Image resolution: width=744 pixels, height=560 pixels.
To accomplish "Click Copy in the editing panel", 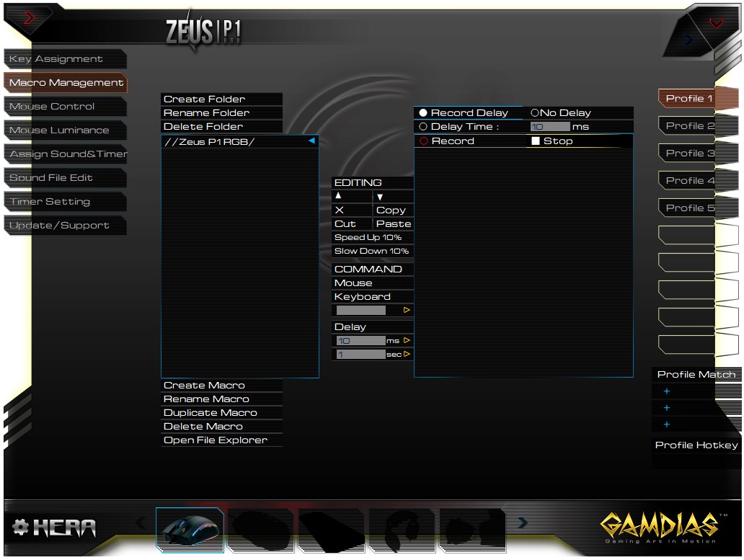I will pyautogui.click(x=394, y=210).
